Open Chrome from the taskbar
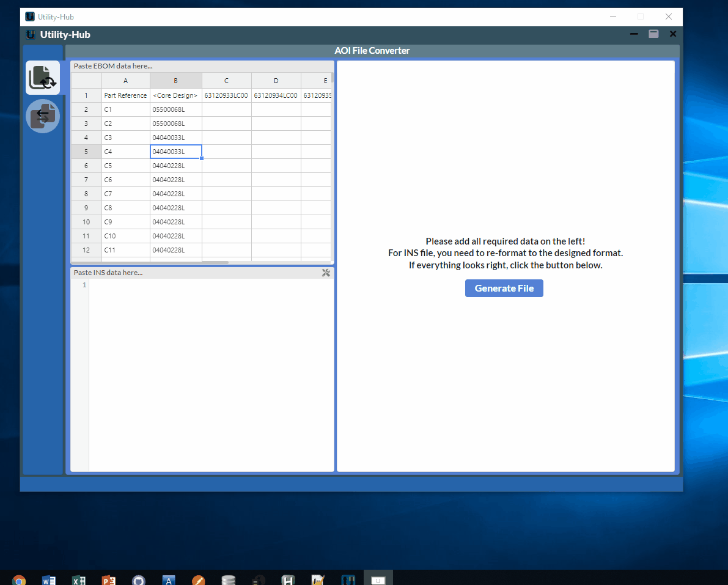This screenshot has height=585, width=728. tap(18, 580)
